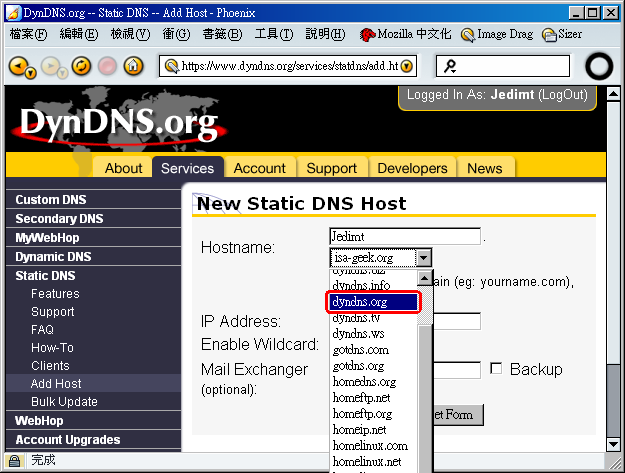Select homedns.org in the list
625x473 pixels.
[x=373, y=382]
